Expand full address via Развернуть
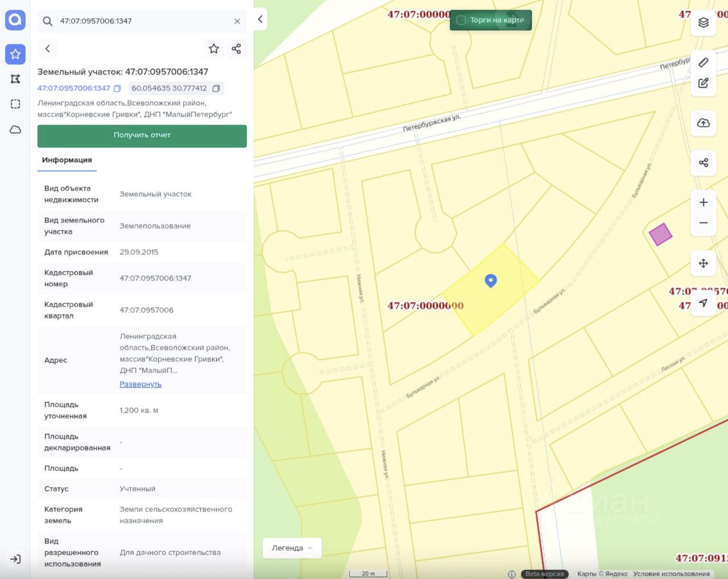 (x=140, y=384)
